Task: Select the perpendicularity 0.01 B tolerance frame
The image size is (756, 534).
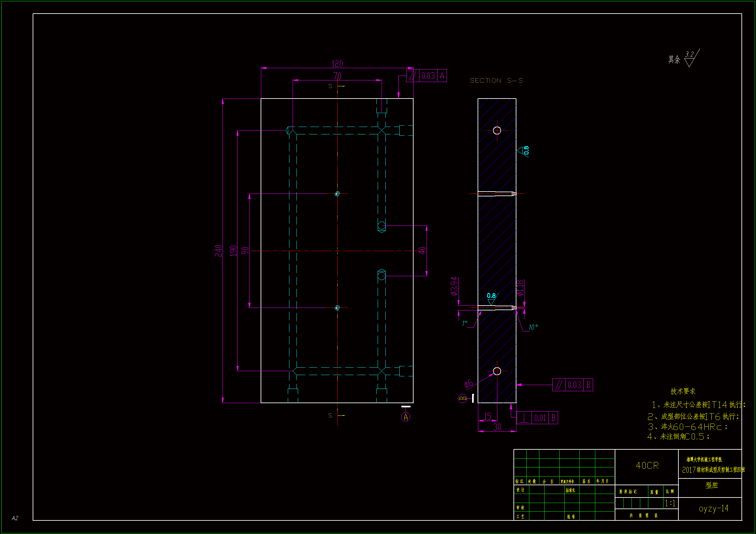Action: [x=537, y=418]
